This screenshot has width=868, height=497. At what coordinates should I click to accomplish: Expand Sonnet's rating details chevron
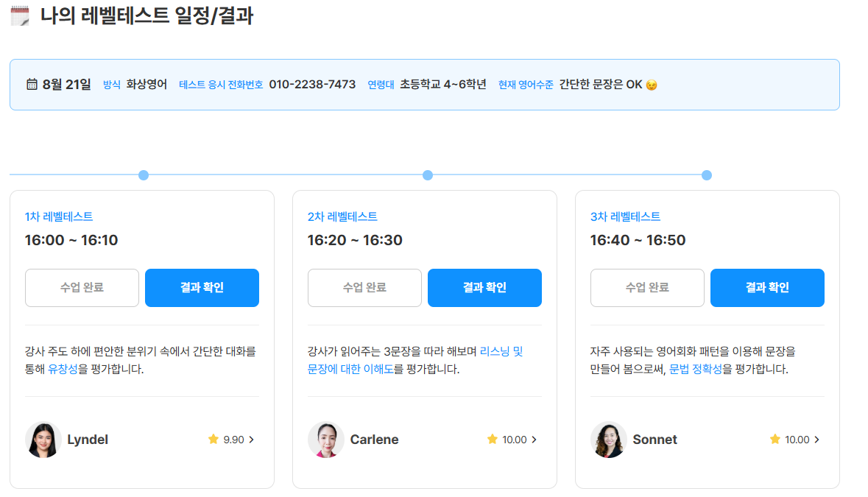[816, 440]
